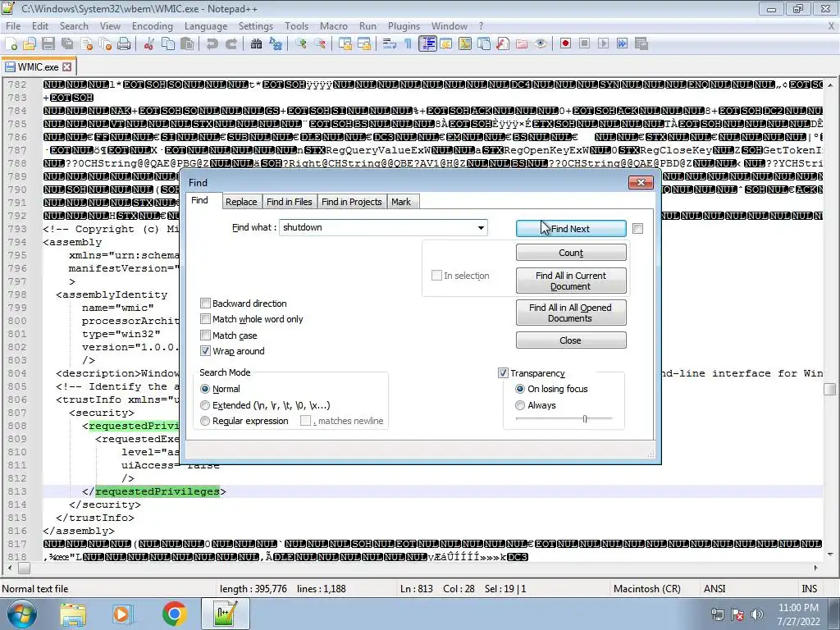Click the Close document toolbar icon
Viewport: 840px width, 630px height.
tap(86, 44)
